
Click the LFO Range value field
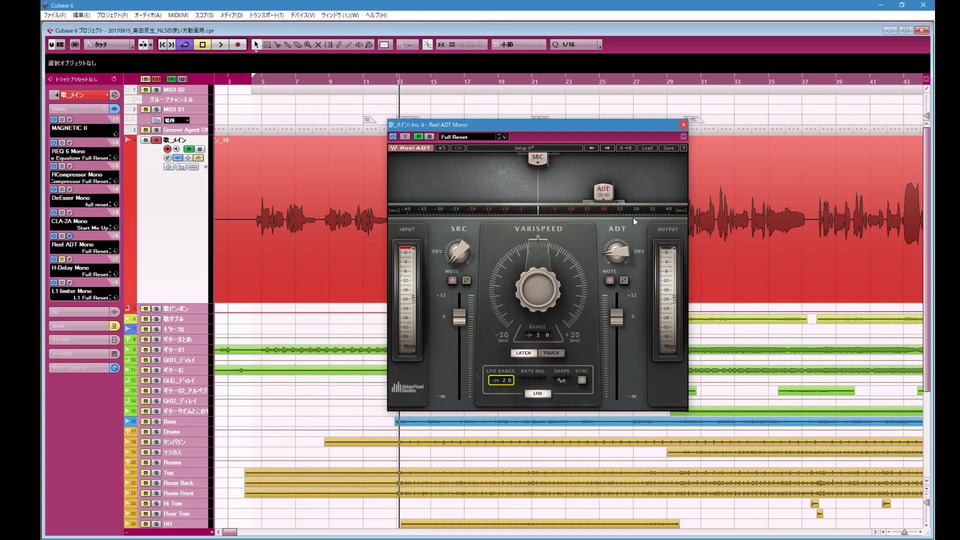coord(501,380)
